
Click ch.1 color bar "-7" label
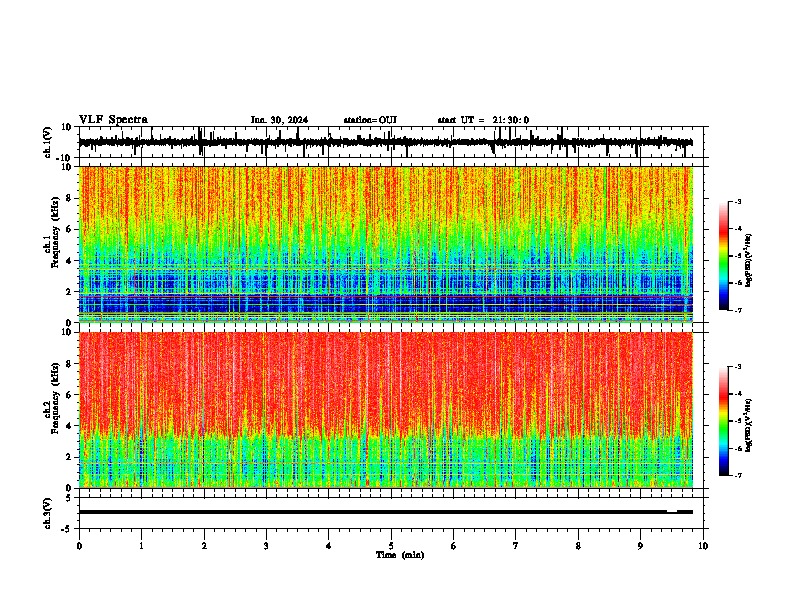click(x=738, y=310)
